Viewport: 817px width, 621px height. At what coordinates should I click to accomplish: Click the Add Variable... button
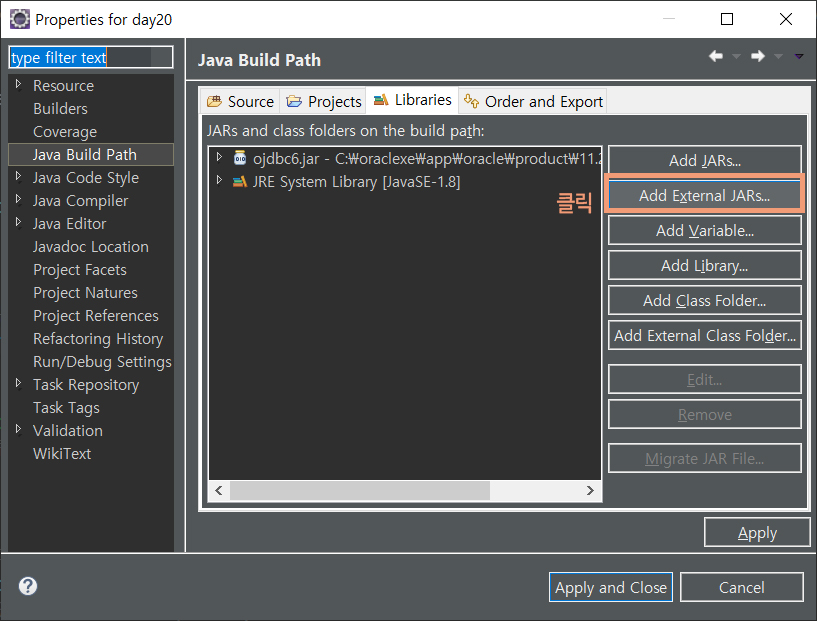click(x=704, y=230)
